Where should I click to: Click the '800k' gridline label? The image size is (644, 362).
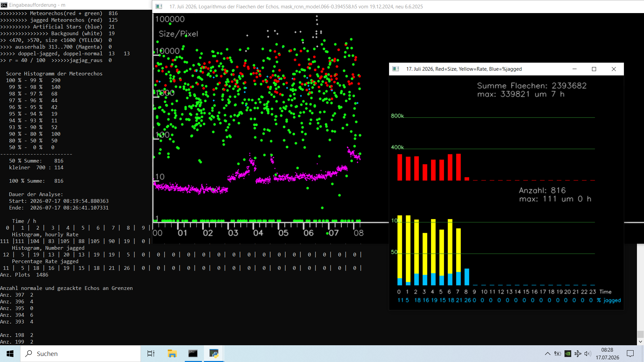(x=397, y=116)
